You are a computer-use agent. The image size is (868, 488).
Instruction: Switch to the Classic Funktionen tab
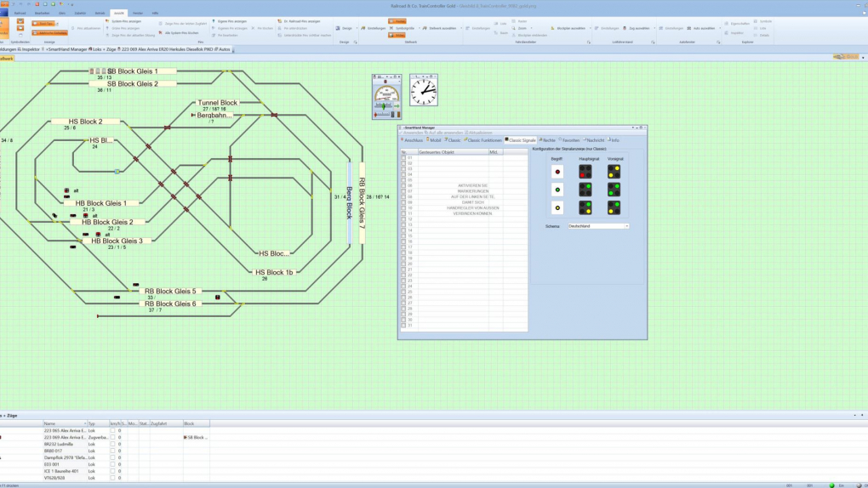[485, 140]
